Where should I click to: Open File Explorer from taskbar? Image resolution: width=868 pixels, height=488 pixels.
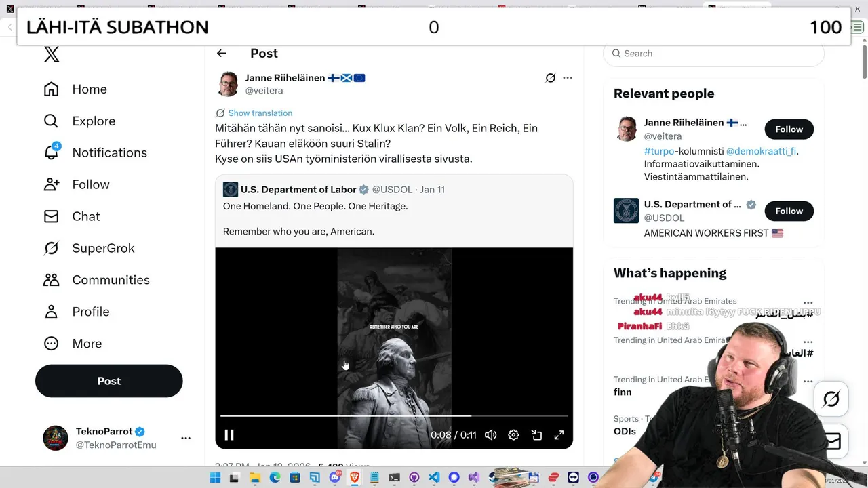coord(255,478)
